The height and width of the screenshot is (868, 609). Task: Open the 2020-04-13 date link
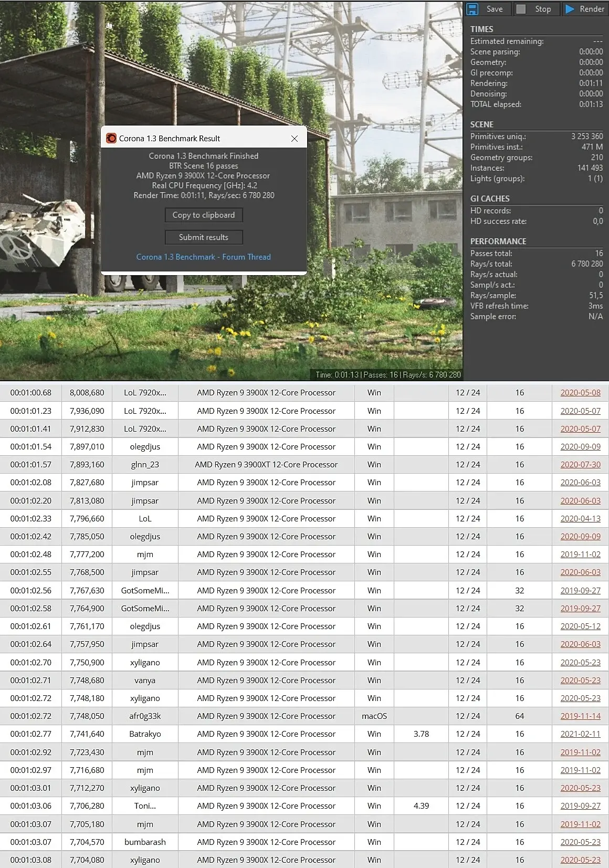tap(580, 518)
